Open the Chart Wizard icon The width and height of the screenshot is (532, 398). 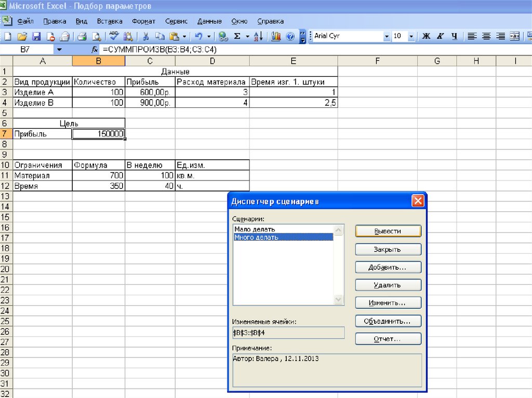pos(276,36)
